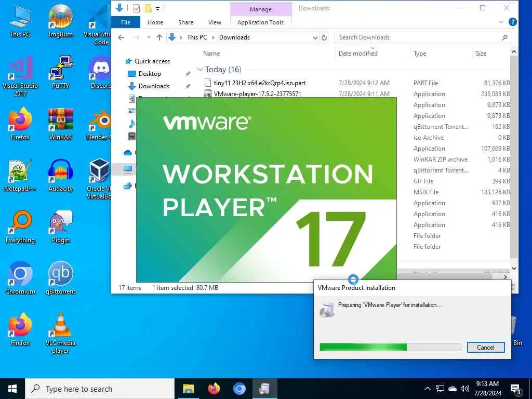Click the Back navigation arrow in Explorer

click(121, 37)
